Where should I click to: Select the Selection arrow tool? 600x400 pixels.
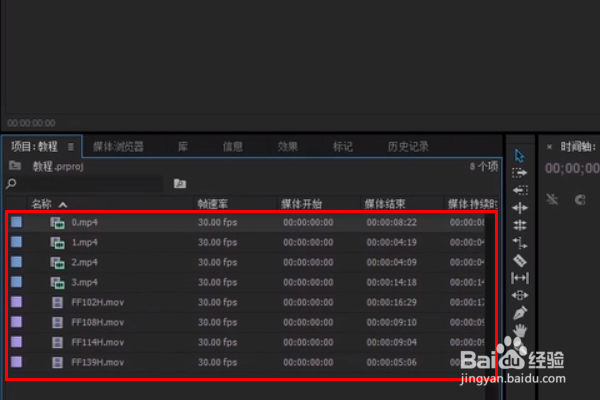(x=519, y=156)
